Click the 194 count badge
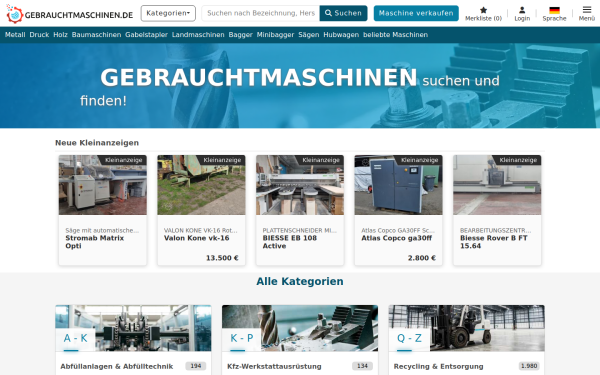The width and height of the screenshot is (600, 375). [x=196, y=366]
